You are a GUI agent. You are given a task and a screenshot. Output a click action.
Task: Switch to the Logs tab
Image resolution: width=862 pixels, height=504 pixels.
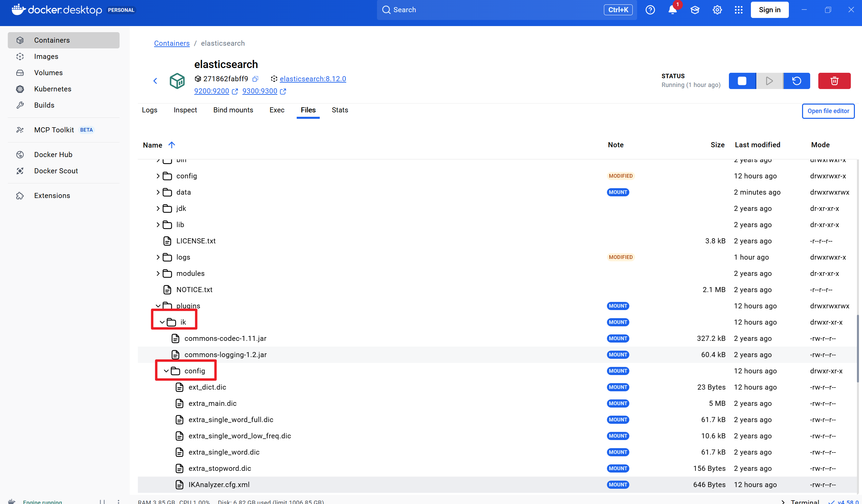point(149,110)
